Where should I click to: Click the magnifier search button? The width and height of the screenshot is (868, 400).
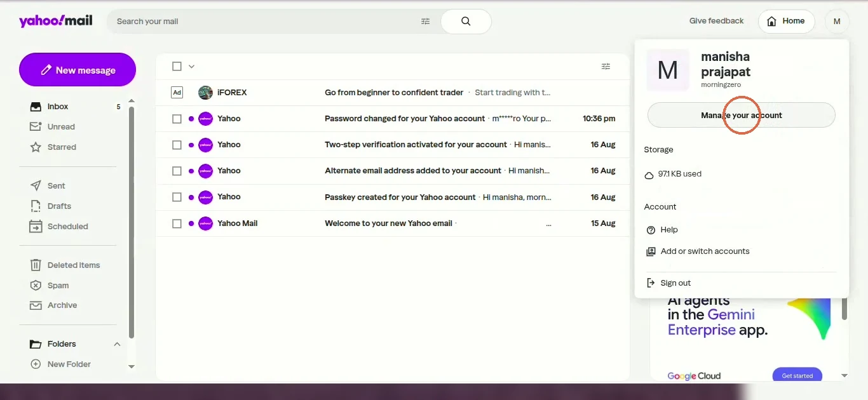pos(466,22)
